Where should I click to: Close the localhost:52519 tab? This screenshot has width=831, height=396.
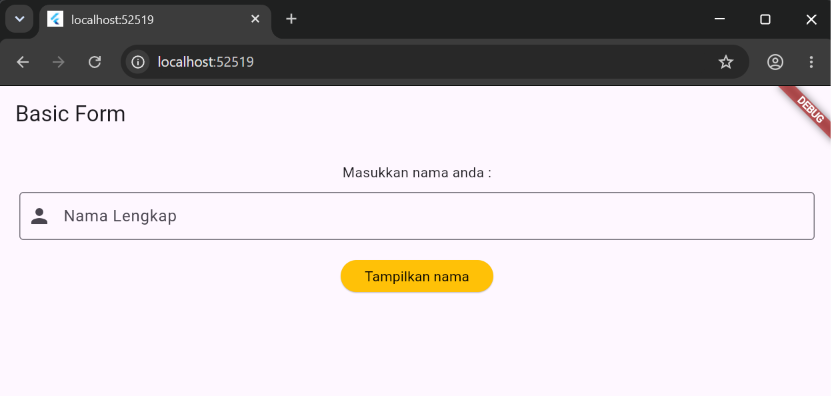[x=255, y=19]
